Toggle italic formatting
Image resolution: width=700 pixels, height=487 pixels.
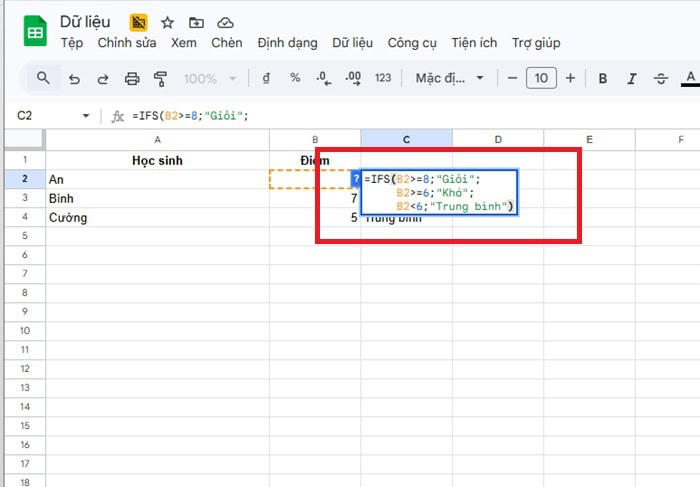point(631,78)
